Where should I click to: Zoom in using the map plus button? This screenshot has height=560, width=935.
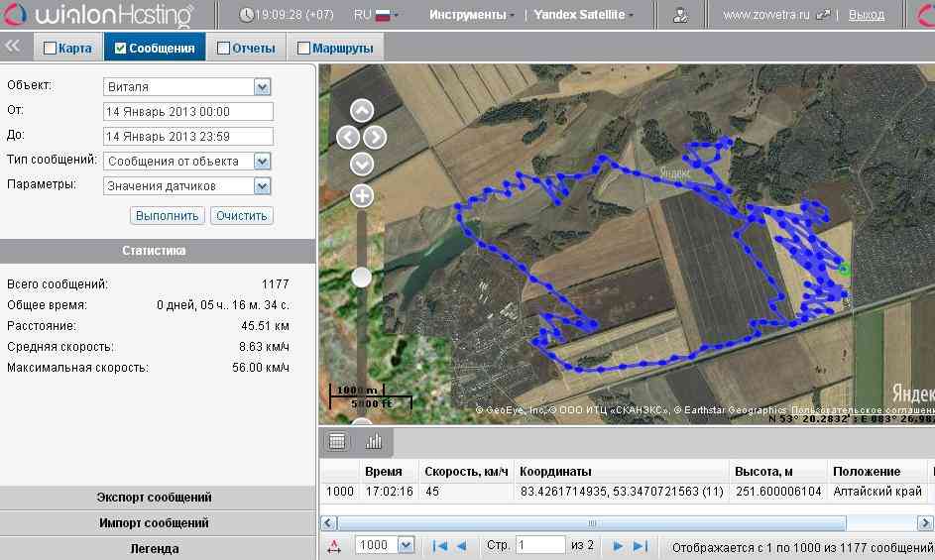(x=362, y=195)
